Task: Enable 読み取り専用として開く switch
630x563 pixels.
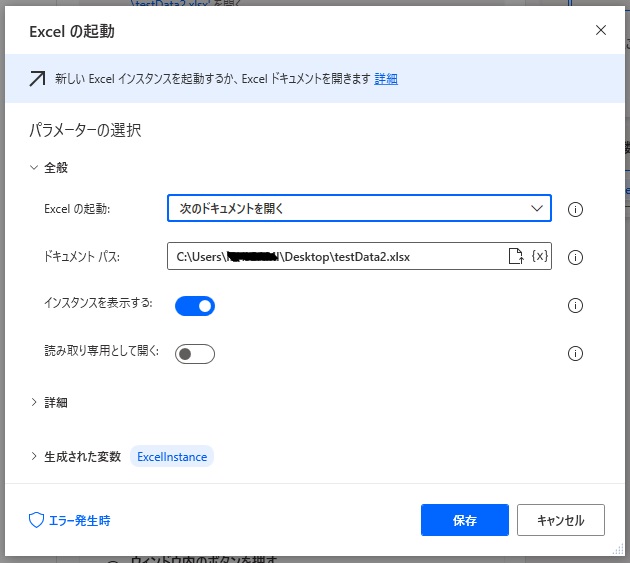Action: click(x=195, y=354)
